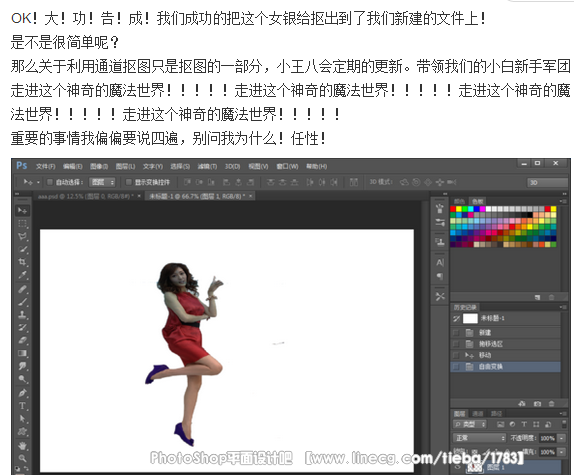The image size is (574, 475).
Task: Open the Swatches panel flyout menu
Action: coord(563,201)
